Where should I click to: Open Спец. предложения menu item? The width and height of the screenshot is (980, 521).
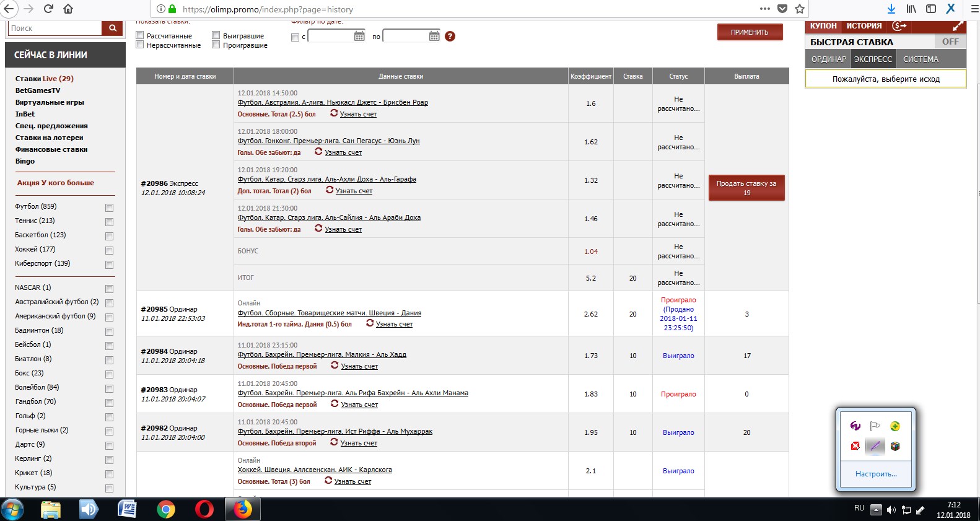[x=51, y=126]
